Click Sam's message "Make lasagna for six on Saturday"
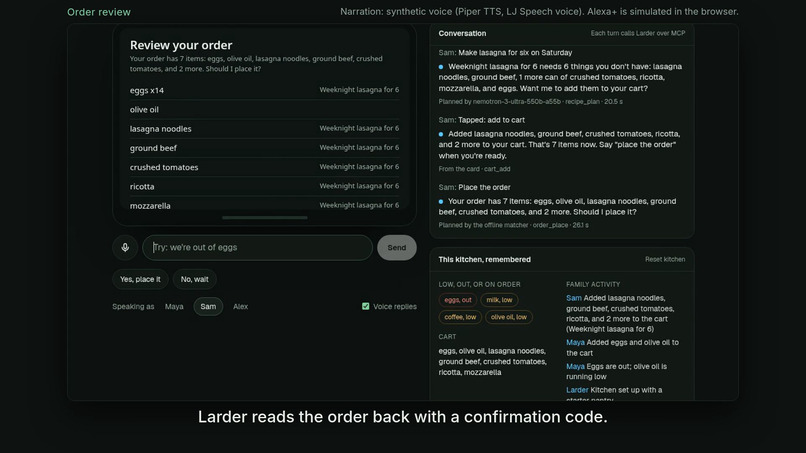The width and height of the screenshot is (806, 453). coord(505,52)
